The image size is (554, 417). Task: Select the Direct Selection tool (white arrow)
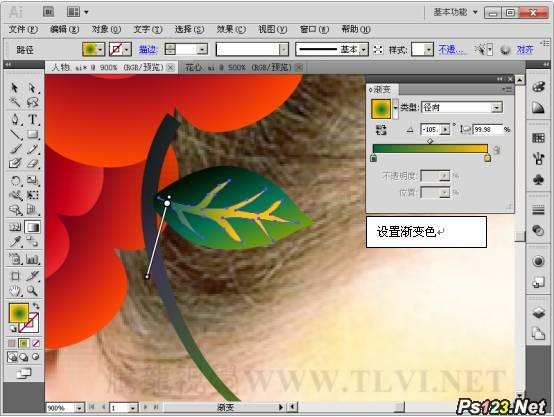(32, 88)
